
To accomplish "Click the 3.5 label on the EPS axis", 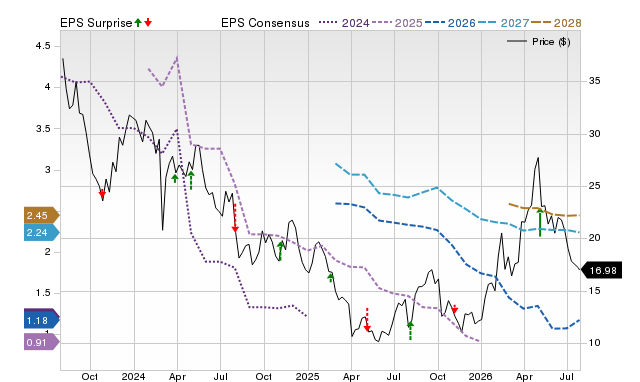I will coord(43,128).
